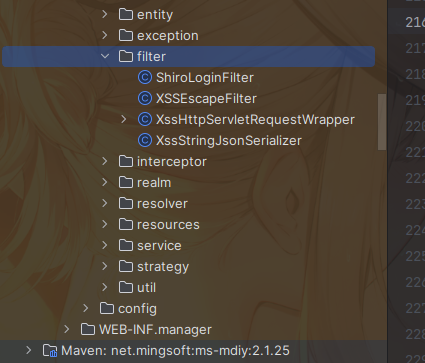Click the resources folder icon

(x=126, y=224)
